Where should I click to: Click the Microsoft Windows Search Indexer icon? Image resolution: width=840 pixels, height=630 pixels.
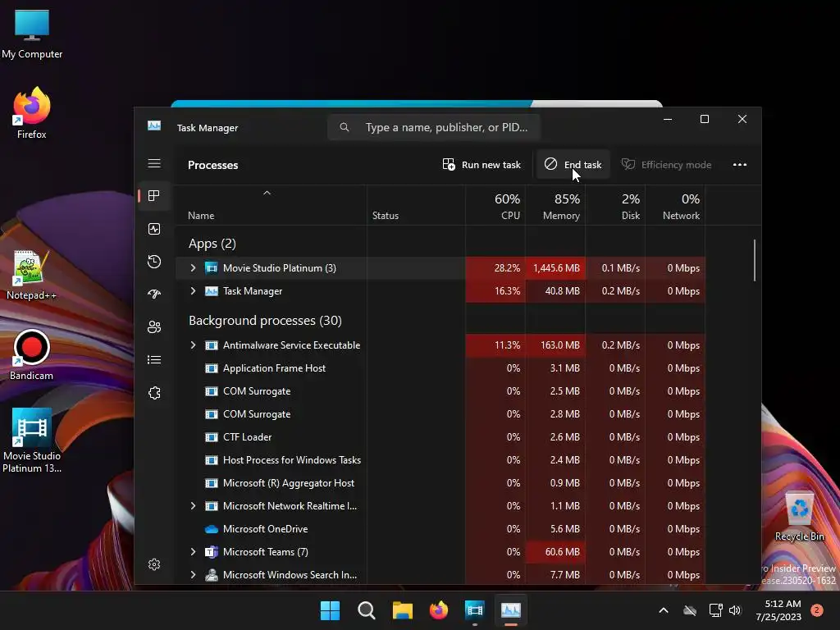coord(212,575)
